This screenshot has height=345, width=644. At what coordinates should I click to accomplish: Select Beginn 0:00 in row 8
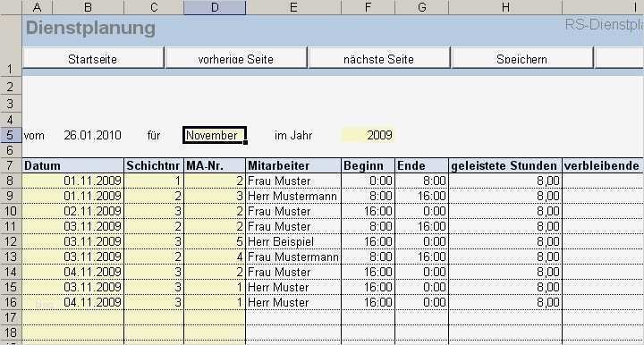[368, 181]
